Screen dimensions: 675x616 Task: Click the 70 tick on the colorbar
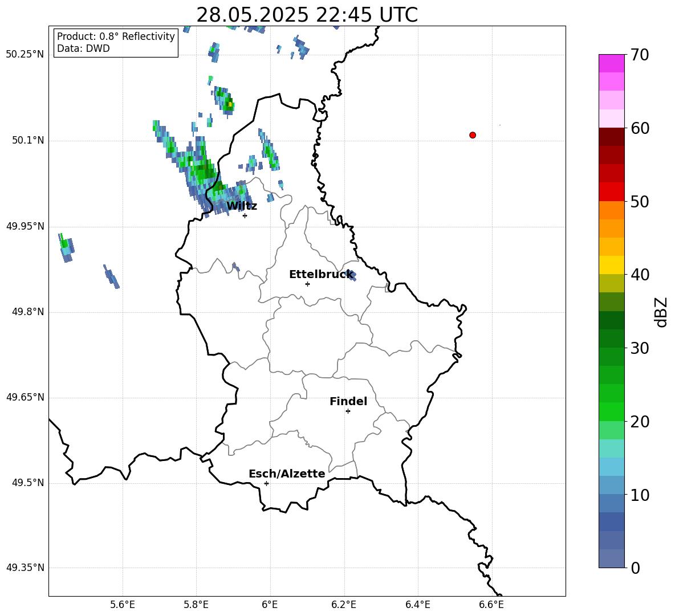coord(640,55)
